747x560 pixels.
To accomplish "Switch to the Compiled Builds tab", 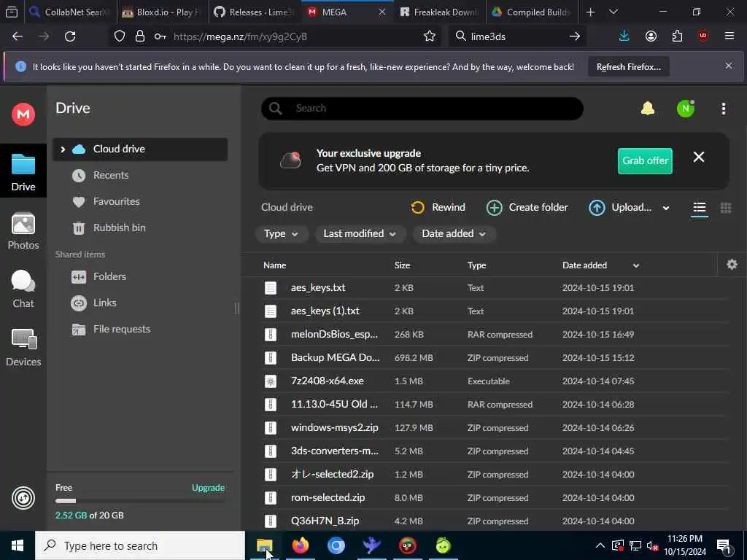I will click(532, 12).
